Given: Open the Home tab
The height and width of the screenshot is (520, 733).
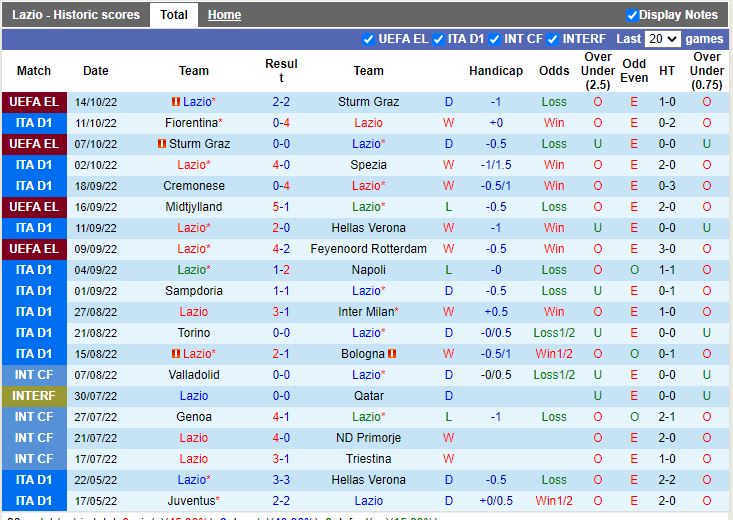Looking at the screenshot, I should click(x=224, y=15).
